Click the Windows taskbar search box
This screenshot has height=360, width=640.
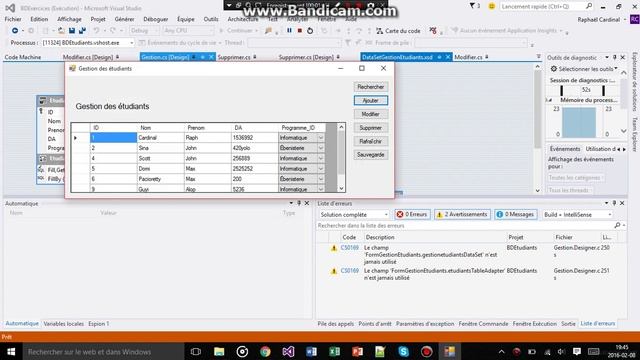[103, 351]
